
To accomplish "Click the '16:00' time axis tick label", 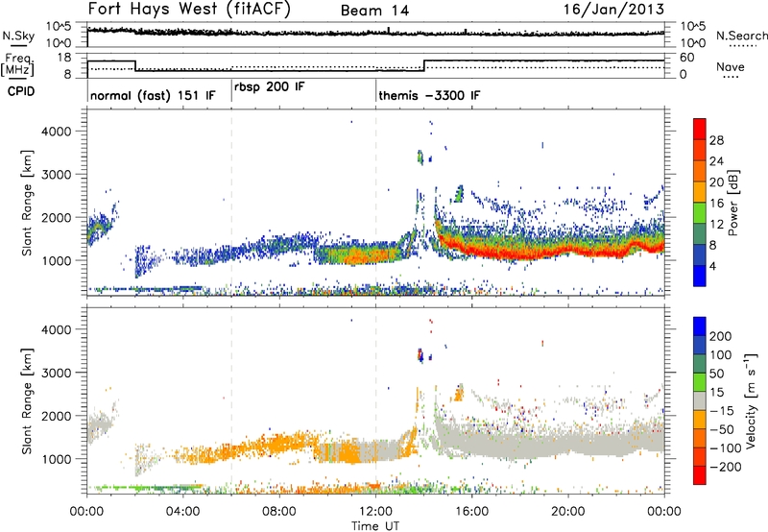I will click(x=472, y=512).
